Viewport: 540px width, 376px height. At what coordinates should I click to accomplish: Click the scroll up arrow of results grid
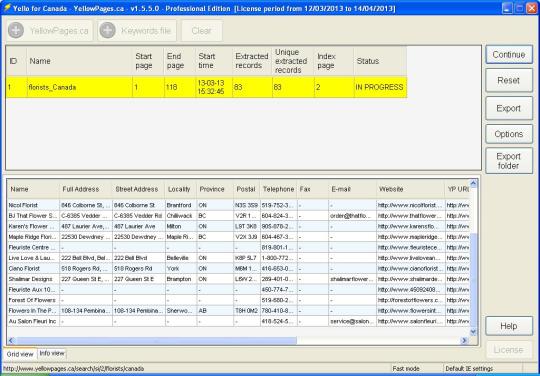point(474,184)
